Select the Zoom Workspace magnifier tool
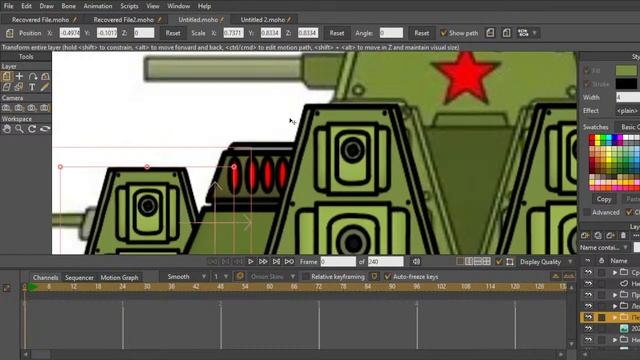This screenshot has width=640, height=360. [19, 129]
